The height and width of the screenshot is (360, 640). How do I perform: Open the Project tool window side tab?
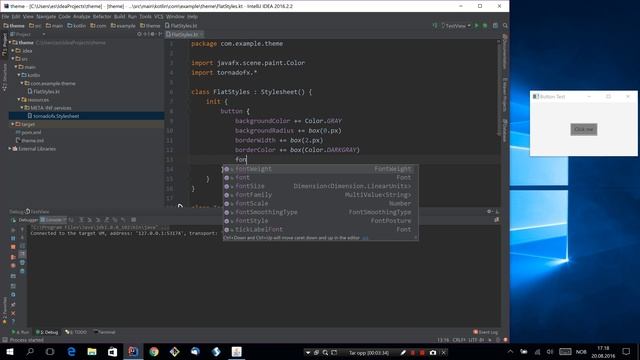point(4,44)
